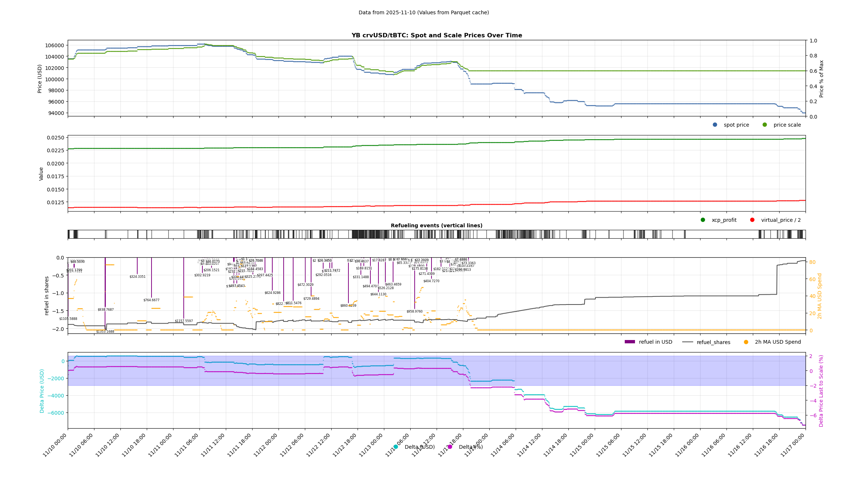
Task: Click the $958.9760 refuel annotation label
Action: tap(414, 311)
